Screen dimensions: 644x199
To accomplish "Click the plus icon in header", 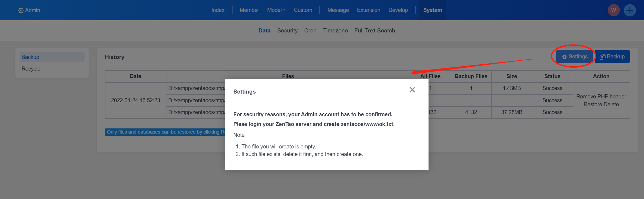I will coord(630,10).
